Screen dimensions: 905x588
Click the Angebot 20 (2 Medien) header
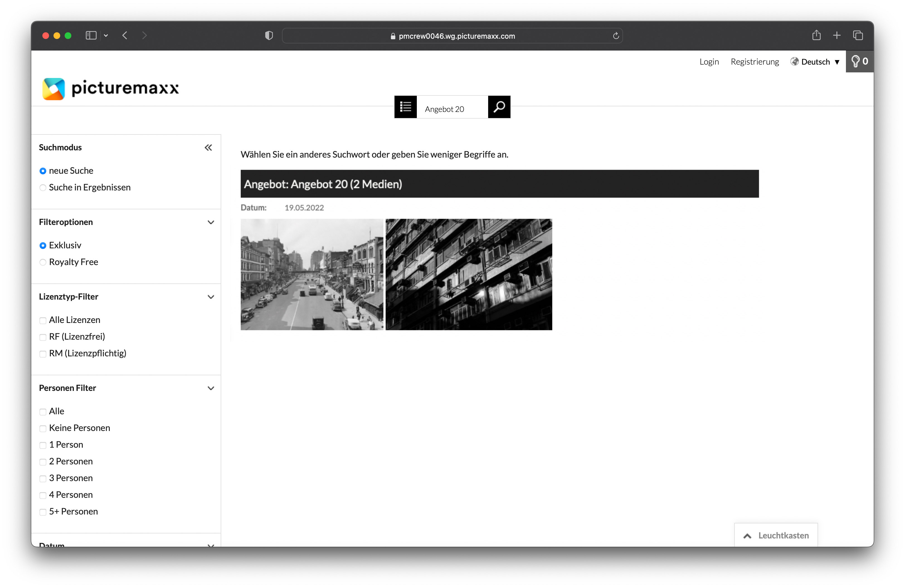pyautogui.click(x=499, y=184)
